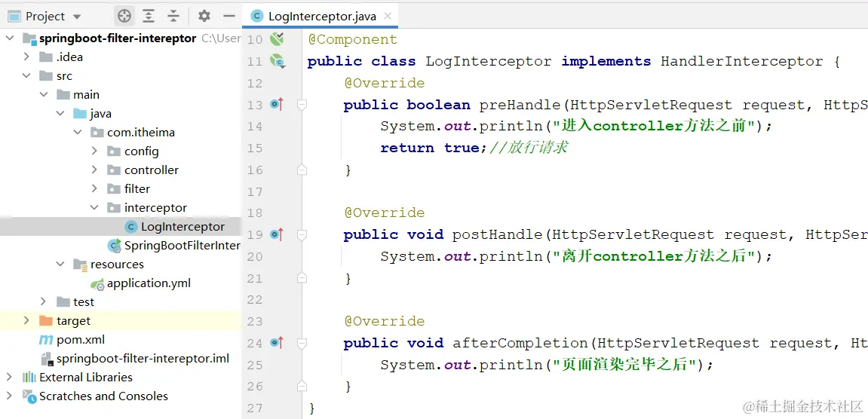Fold the postHandle method at line 19
The image size is (868, 419).
tap(302, 234)
